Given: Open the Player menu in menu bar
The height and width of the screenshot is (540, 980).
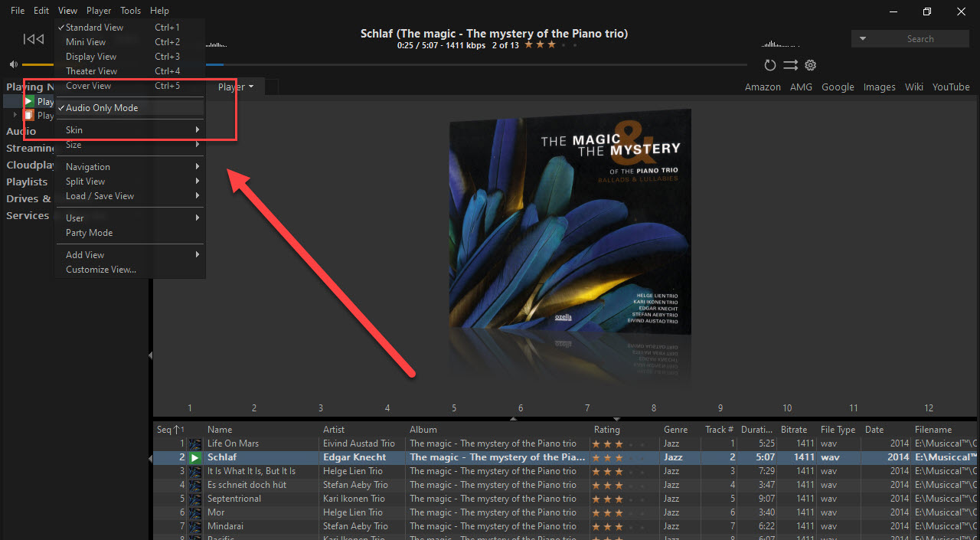Looking at the screenshot, I should [x=99, y=11].
